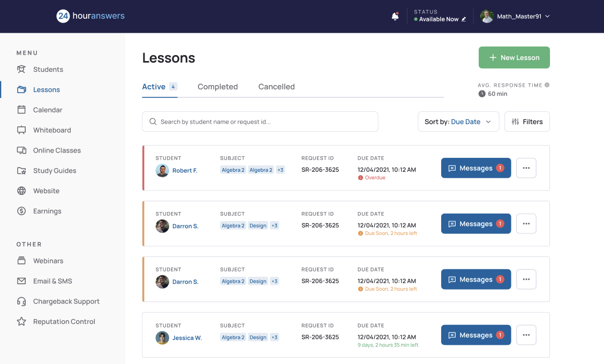This screenshot has height=364, width=604.
Task: Click the Students graduate icon
Action: pyautogui.click(x=21, y=70)
